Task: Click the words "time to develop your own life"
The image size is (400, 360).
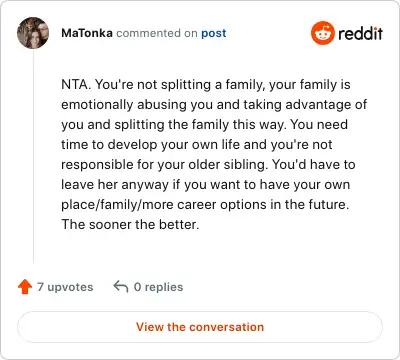Action: (150, 145)
